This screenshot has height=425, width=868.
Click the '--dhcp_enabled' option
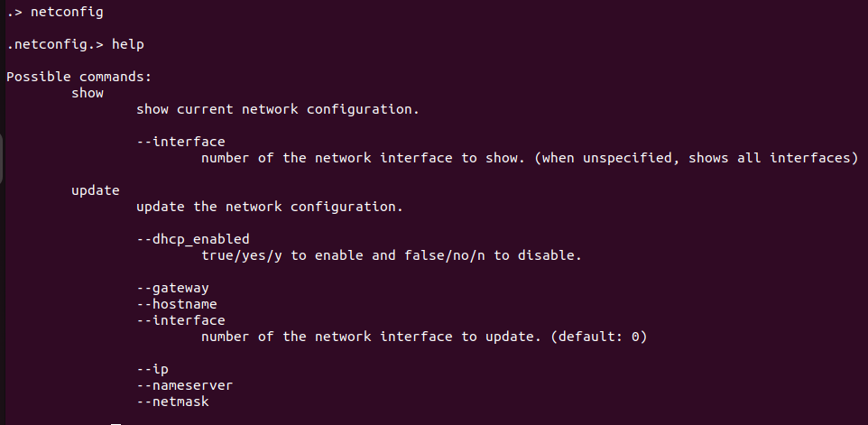[193, 239]
